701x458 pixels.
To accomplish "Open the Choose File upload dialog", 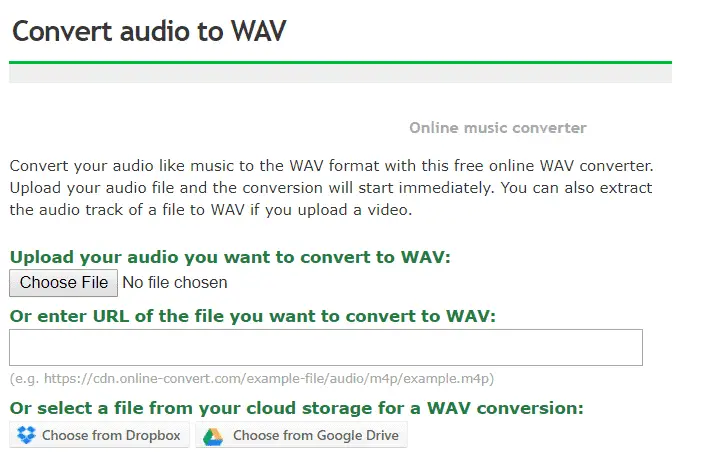I will [63, 283].
